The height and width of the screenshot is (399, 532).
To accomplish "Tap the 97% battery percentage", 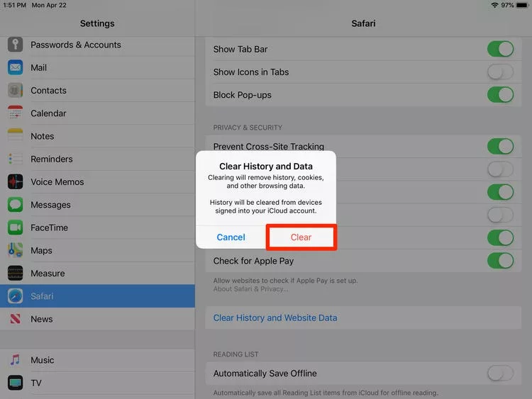I will point(507,5).
